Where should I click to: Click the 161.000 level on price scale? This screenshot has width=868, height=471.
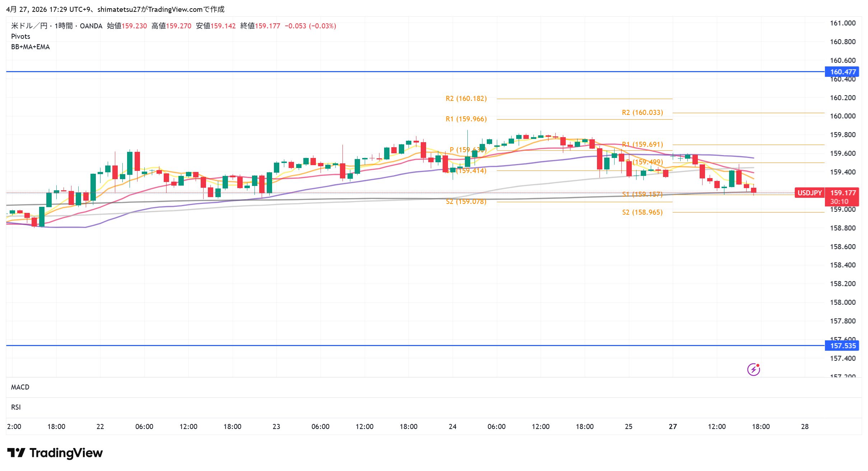tap(842, 23)
